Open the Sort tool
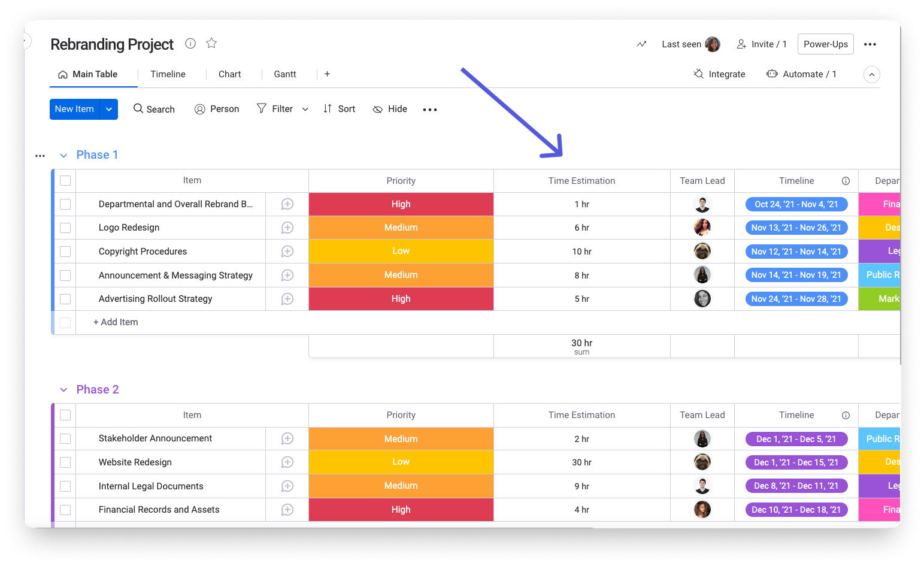This screenshot has height=566, width=924. 339,108
